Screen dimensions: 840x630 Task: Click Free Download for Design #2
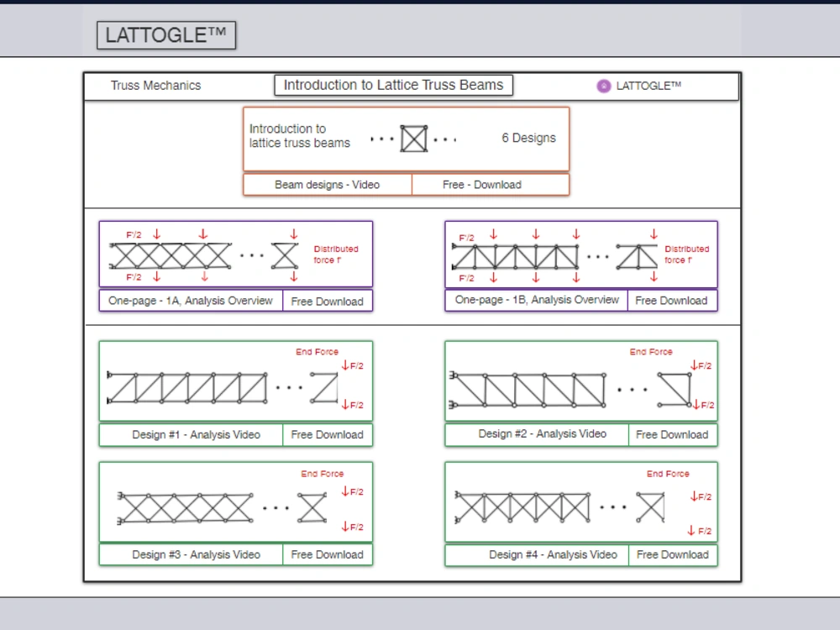(x=673, y=435)
